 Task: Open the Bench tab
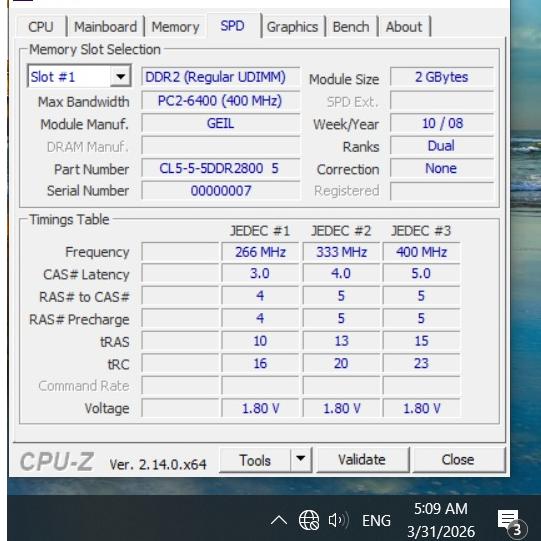tap(351, 27)
